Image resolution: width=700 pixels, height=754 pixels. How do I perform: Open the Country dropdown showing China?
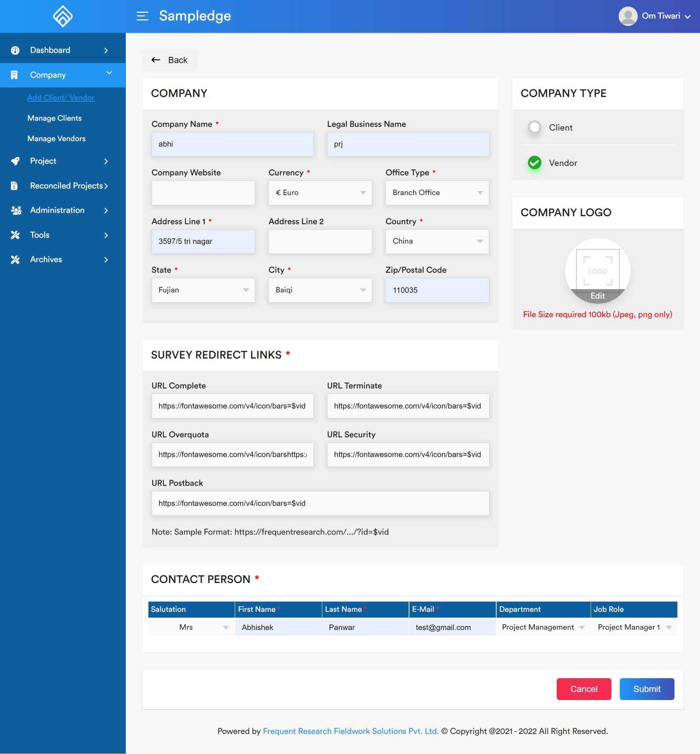pyautogui.click(x=437, y=241)
